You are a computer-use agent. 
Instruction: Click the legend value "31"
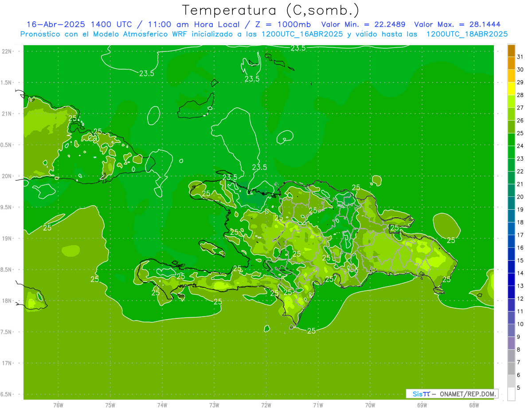pyautogui.click(x=520, y=57)
